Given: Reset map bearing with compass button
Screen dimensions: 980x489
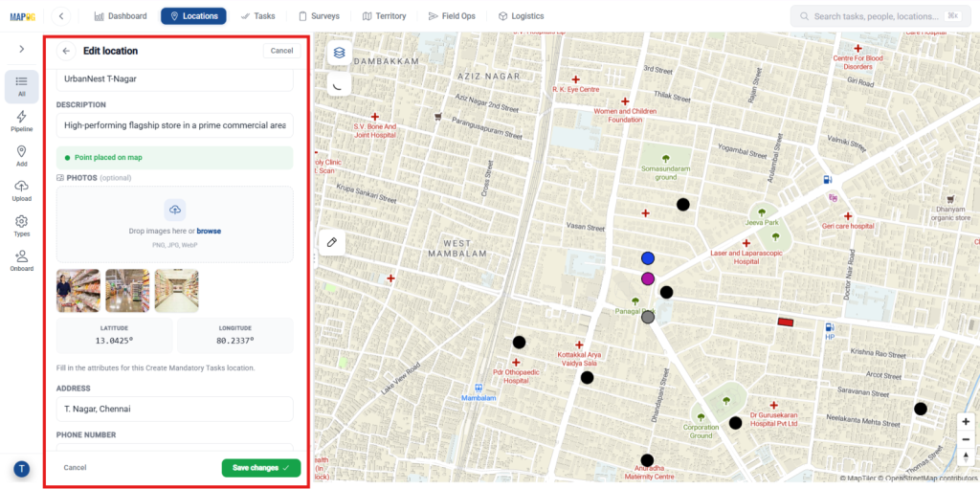Looking at the screenshot, I should (967, 456).
